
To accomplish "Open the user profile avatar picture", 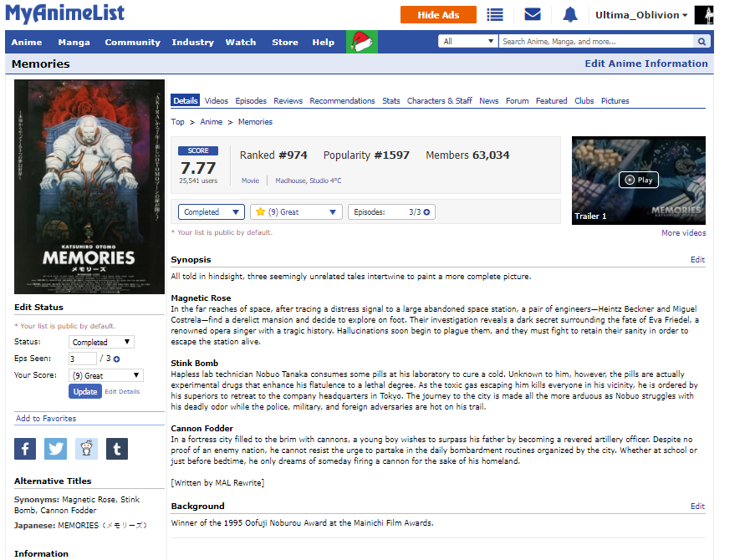I will 704,15.
